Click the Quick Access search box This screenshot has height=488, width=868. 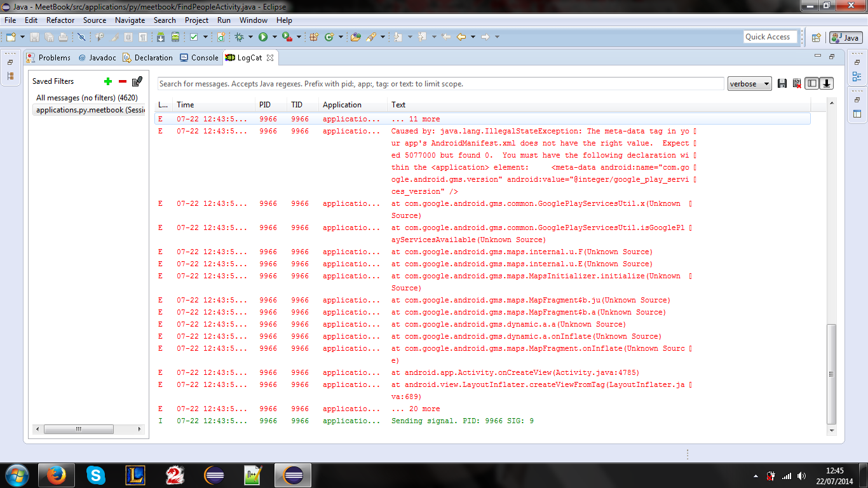(x=770, y=37)
